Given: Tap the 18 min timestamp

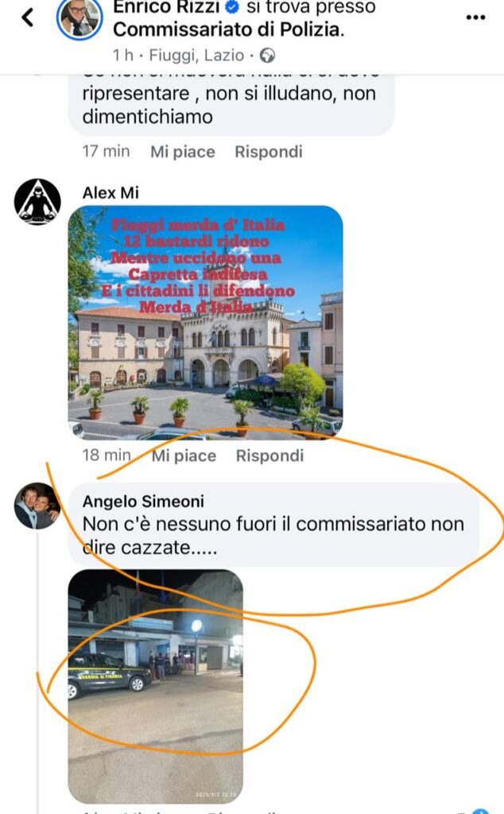Looking at the screenshot, I should [x=107, y=455].
